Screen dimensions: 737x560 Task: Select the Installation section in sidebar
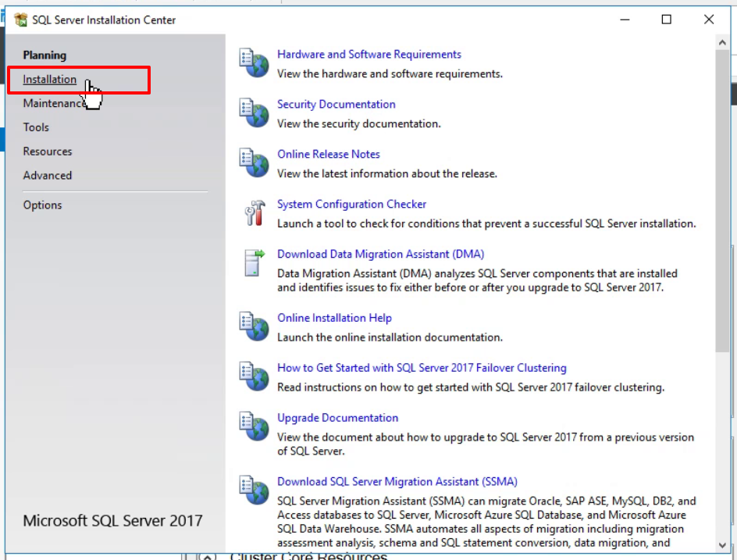pyautogui.click(x=49, y=80)
